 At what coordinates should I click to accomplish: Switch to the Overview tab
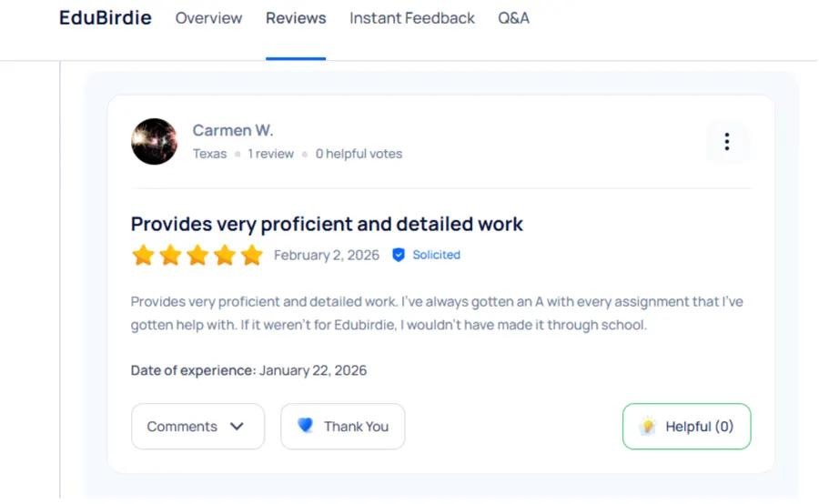208,18
